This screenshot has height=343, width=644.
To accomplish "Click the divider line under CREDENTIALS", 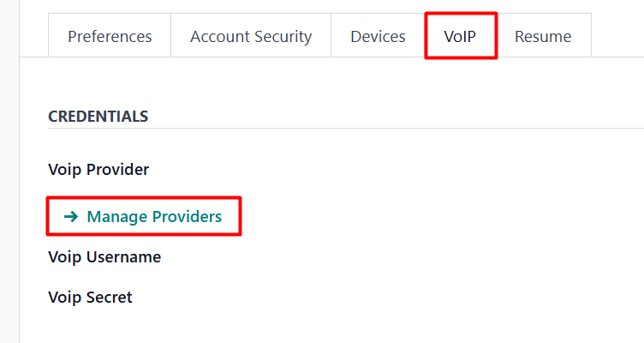I will (343, 129).
